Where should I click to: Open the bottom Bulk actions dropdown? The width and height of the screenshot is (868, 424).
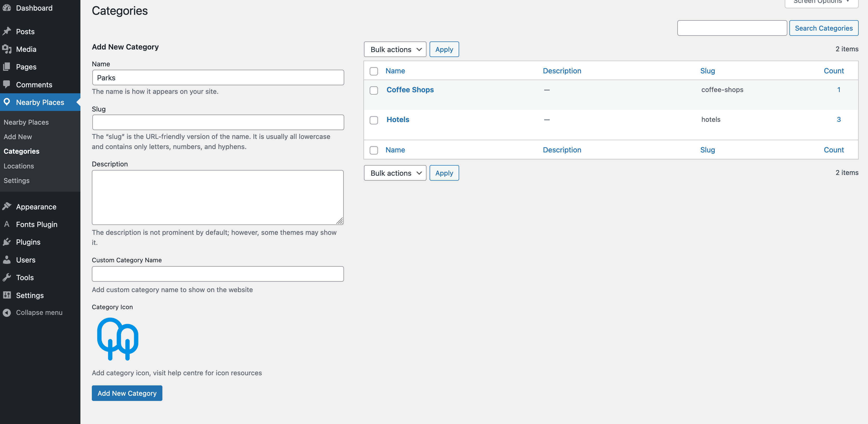pyautogui.click(x=395, y=173)
